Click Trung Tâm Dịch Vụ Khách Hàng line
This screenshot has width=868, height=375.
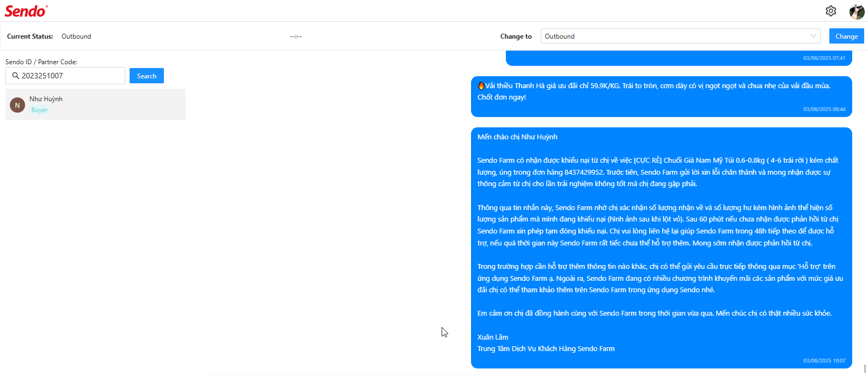point(546,349)
